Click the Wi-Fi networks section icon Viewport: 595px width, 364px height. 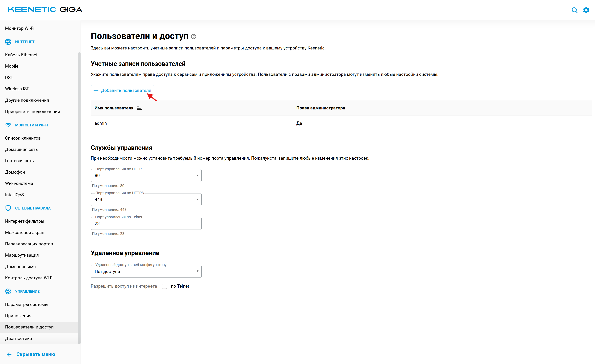pos(8,125)
